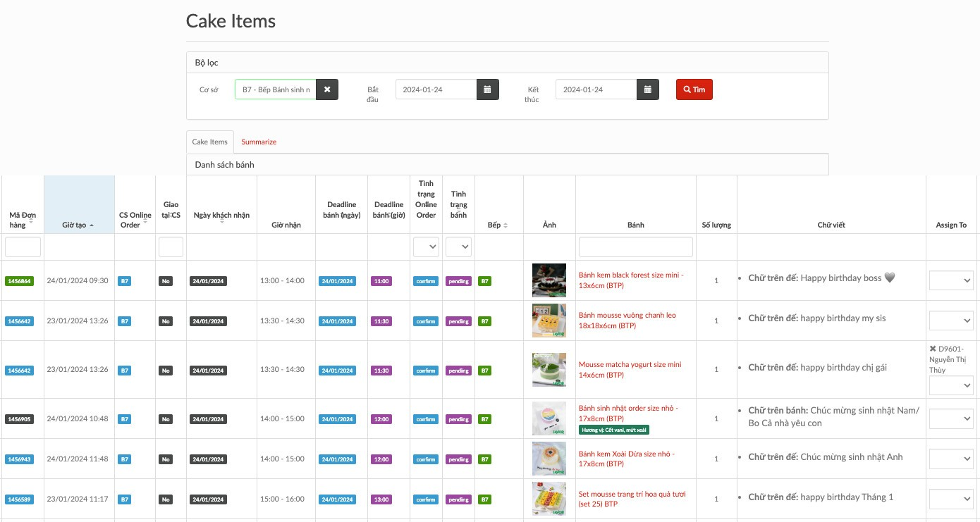
Task: Click the red Tìm search button
Action: click(694, 89)
